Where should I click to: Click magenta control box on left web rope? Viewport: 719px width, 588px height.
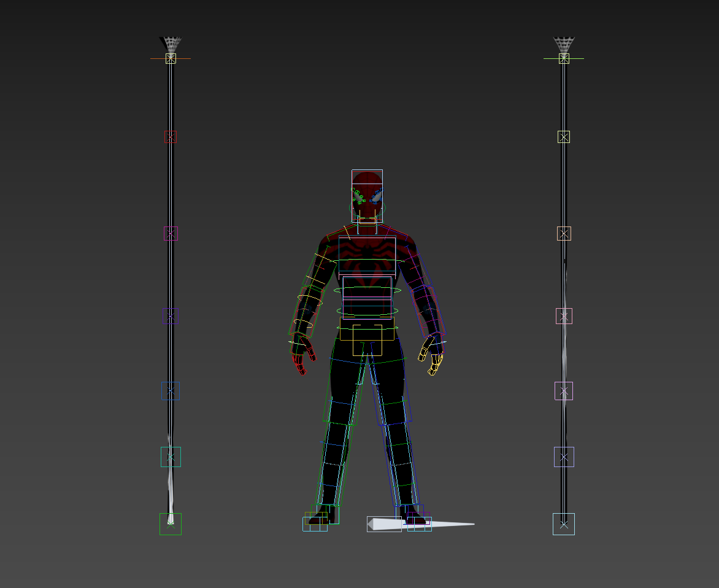pyautogui.click(x=171, y=233)
